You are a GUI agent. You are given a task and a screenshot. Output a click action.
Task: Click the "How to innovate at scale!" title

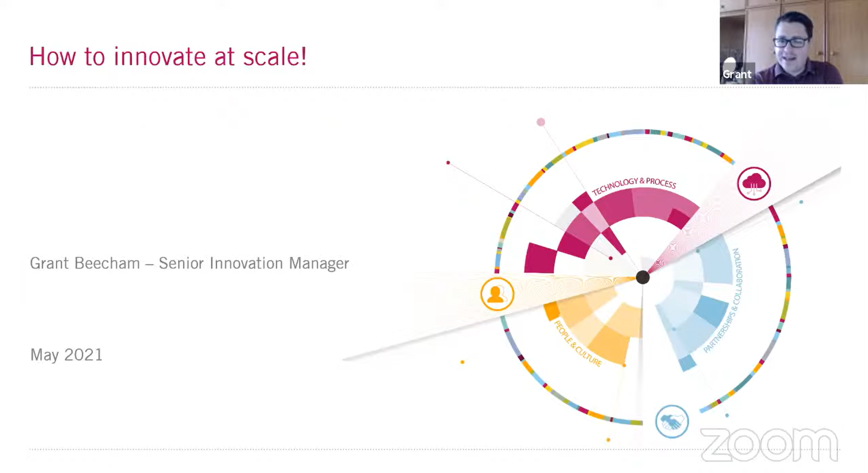click(168, 56)
